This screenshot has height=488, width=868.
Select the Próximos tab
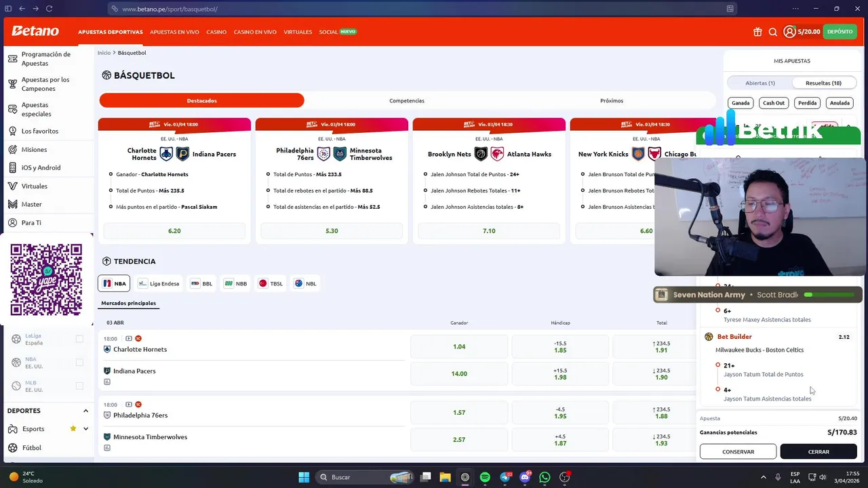[612, 100]
